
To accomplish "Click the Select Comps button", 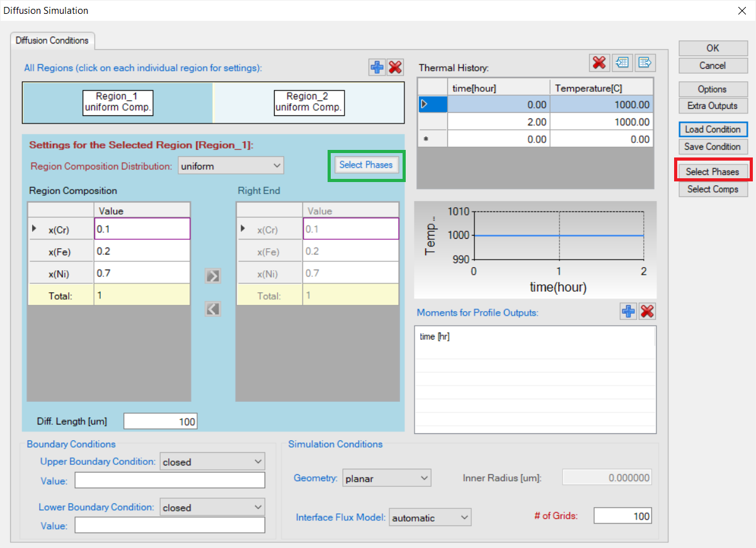I will (713, 189).
